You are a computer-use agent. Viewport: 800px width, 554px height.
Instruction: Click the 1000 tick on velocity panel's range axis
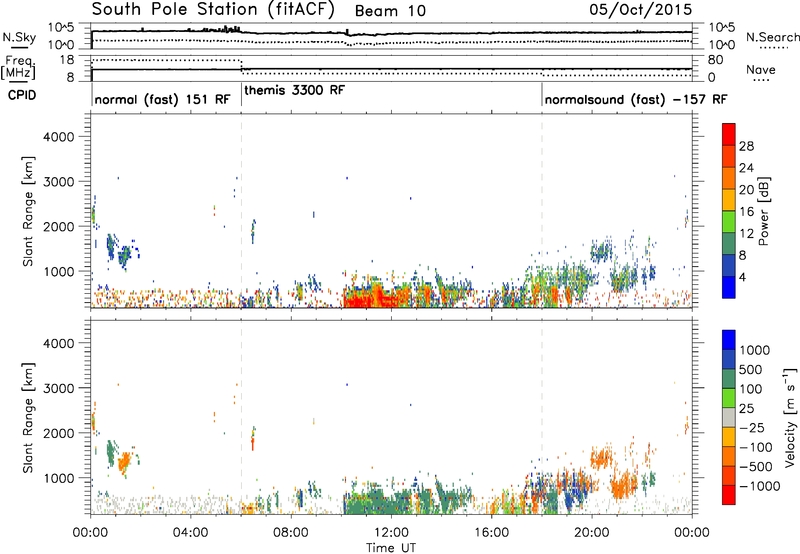point(58,478)
